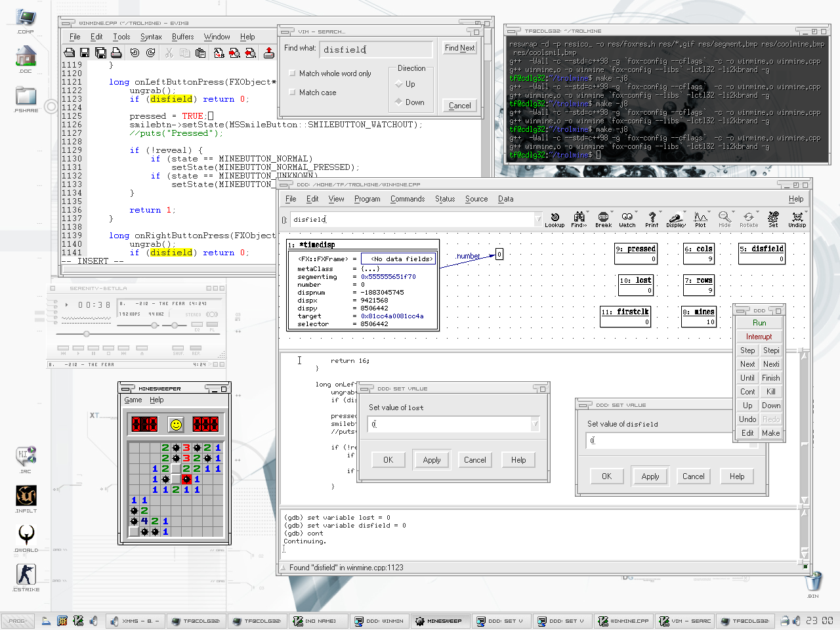Click the Watch icon in DDD toolbar
This screenshot has height=630, width=840.
point(627,217)
